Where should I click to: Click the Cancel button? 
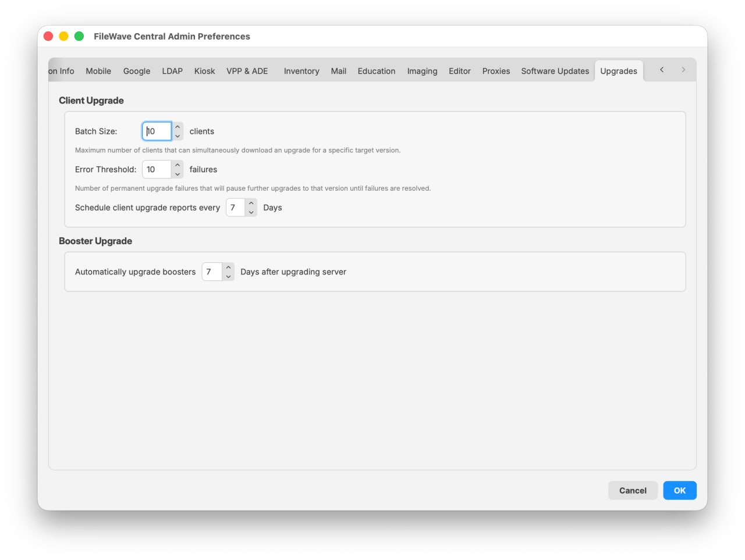(x=633, y=490)
